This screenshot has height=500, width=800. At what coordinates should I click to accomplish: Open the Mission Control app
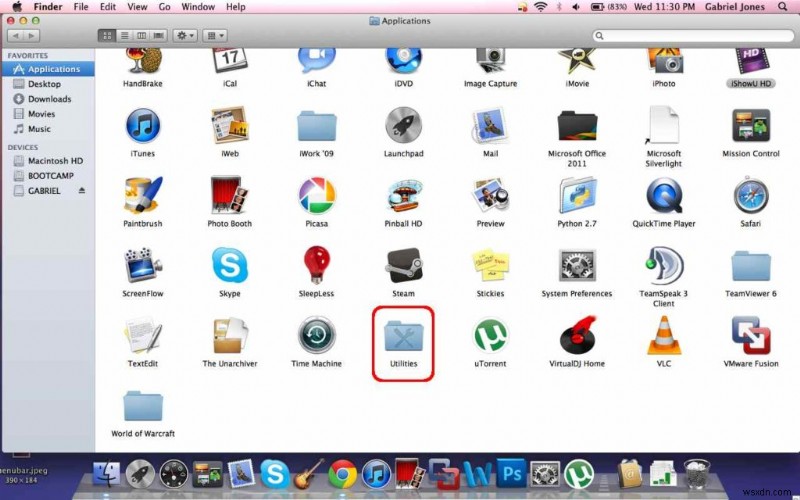click(751, 126)
